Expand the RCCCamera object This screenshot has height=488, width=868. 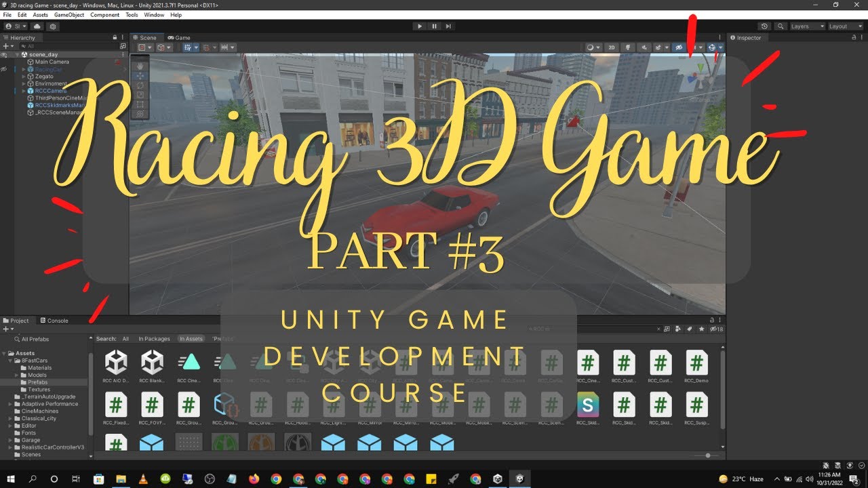coord(24,91)
